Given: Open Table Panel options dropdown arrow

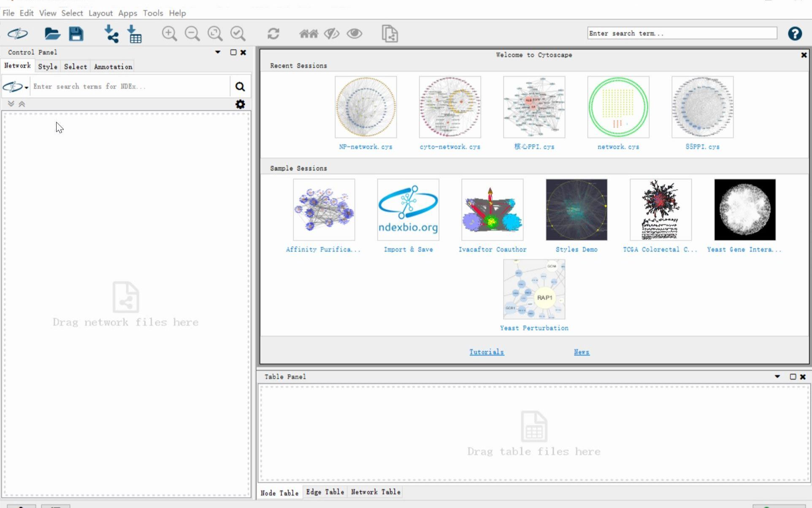Looking at the screenshot, I should click(x=777, y=376).
